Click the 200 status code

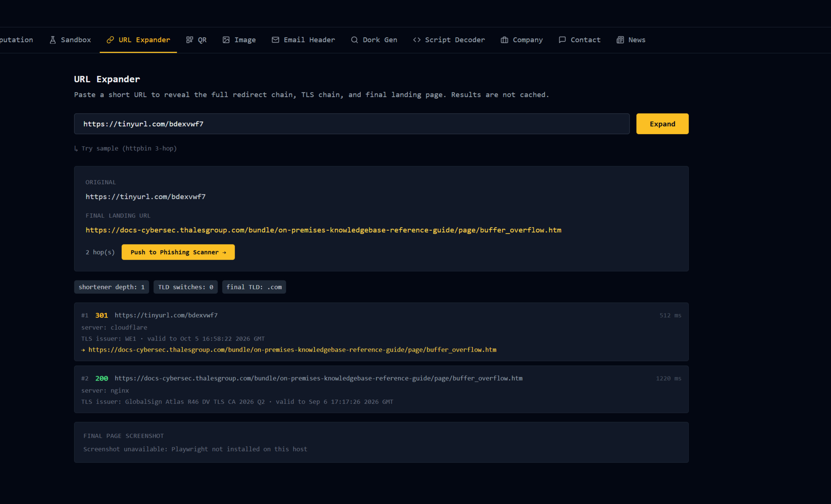[102, 378]
